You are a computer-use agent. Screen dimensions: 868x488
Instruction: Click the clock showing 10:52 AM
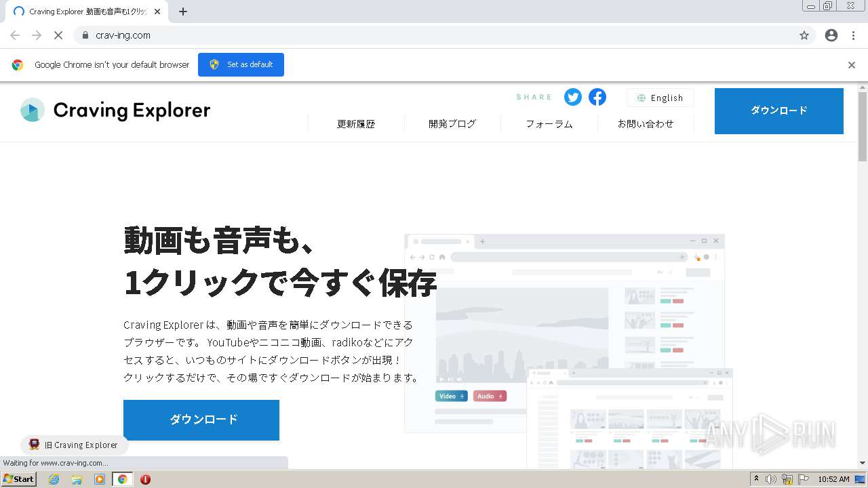[x=833, y=479]
